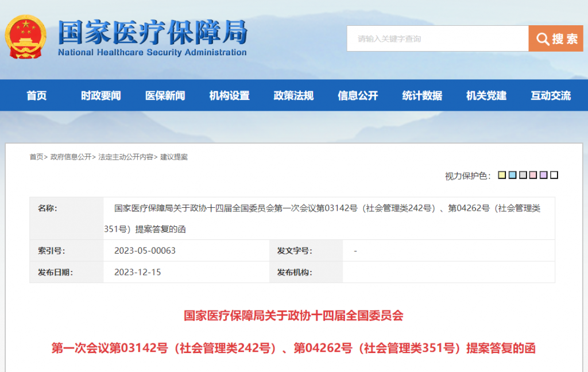Choose the purple eye-protection color swatch
This screenshot has width=588, height=372.
tap(543, 175)
